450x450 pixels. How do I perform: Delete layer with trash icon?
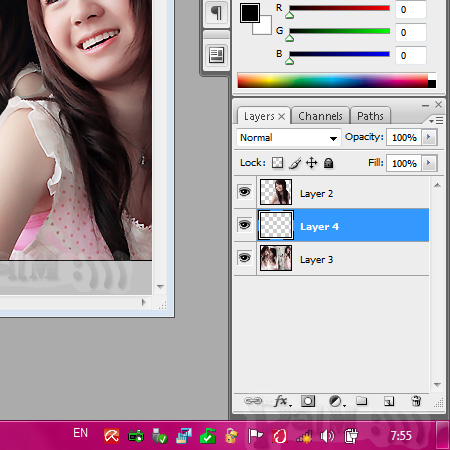(416, 401)
